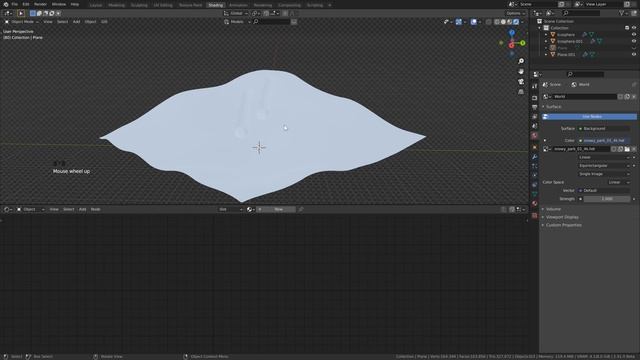640x360 pixels.
Task: Toggle the camera view icon
Action: [x=521, y=82]
